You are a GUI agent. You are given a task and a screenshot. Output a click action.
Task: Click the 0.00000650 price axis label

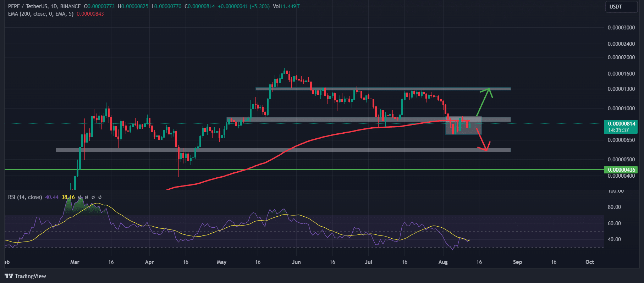point(621,140)
